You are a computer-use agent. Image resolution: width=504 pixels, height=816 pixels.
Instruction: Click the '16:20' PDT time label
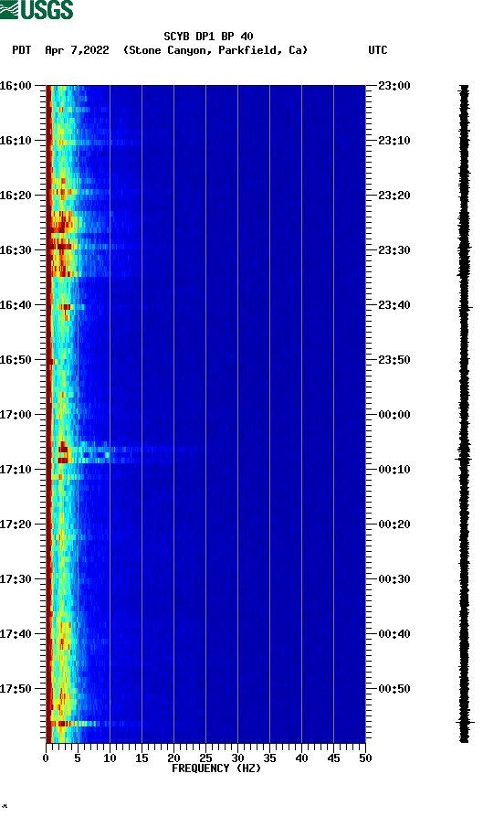[x=16, y=196]
